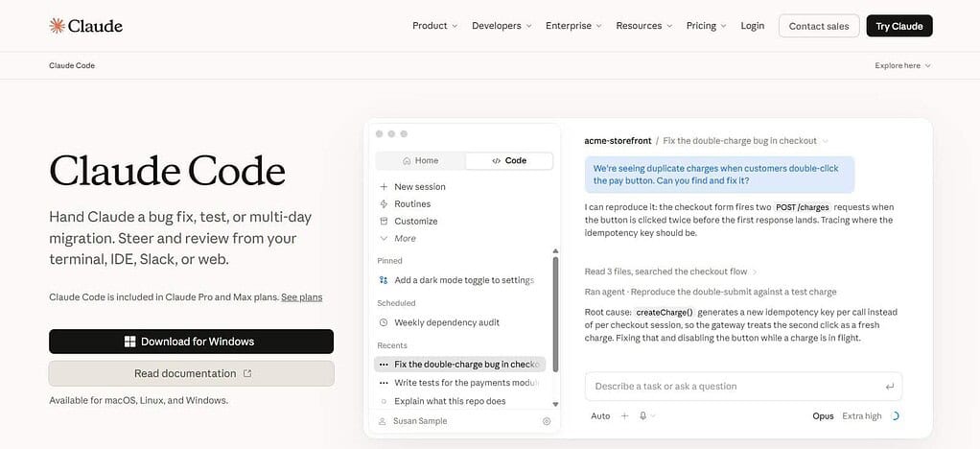Click the Claude starburst logo icon
Viewport: 980px width, 449px height.
[x=57, y=26]
